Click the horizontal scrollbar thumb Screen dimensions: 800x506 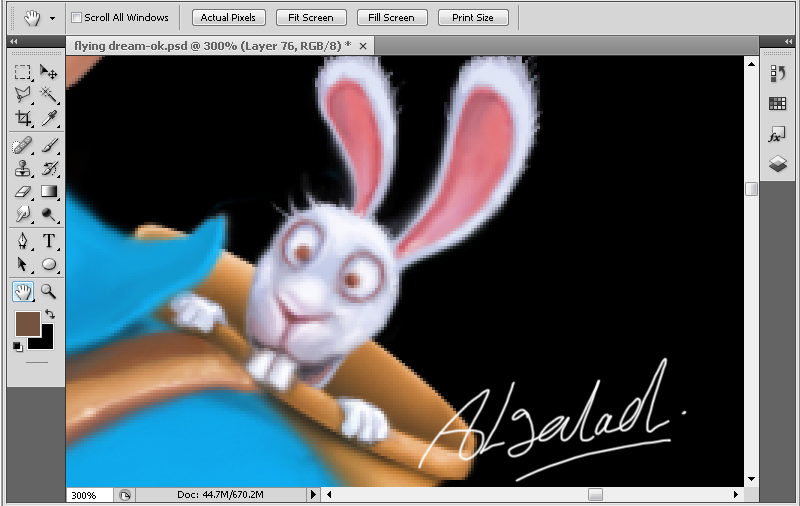pos(595,494)
